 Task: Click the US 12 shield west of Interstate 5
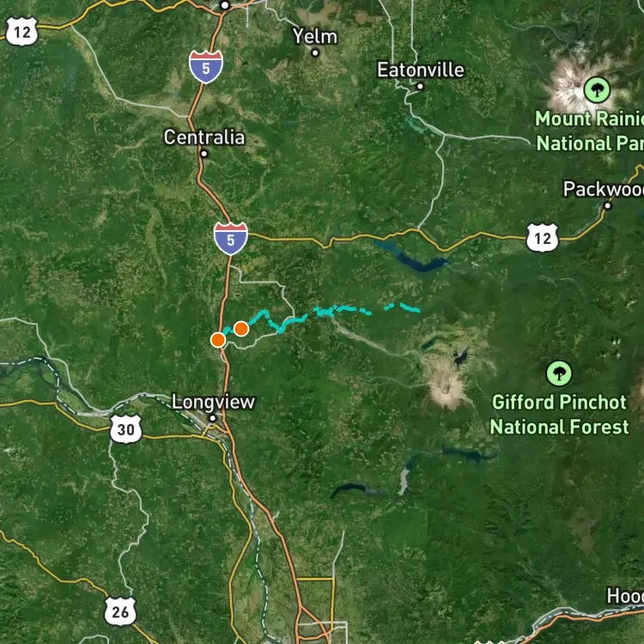21,31
